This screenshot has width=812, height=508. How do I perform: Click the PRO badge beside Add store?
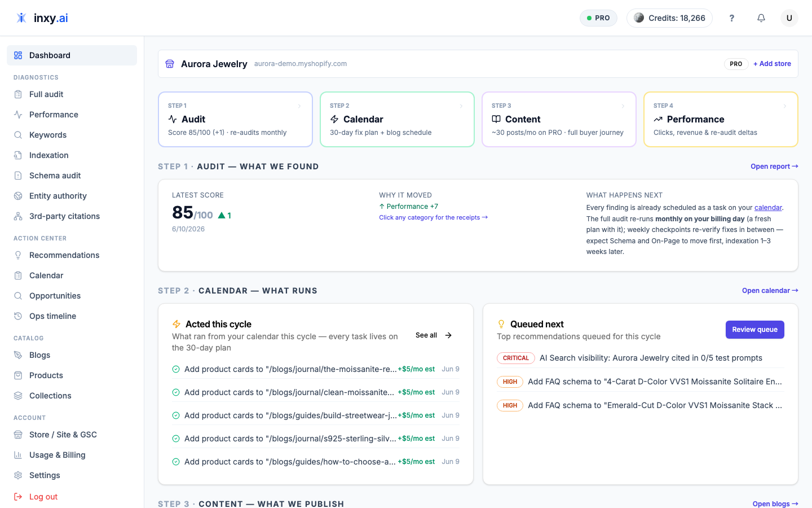pos(736,64)
